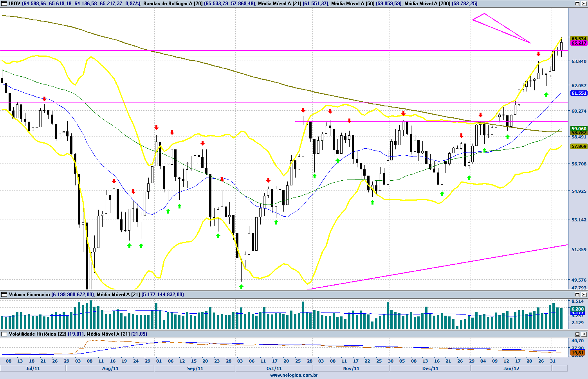Select the Oct/11 month on time axis

point(274,368)
